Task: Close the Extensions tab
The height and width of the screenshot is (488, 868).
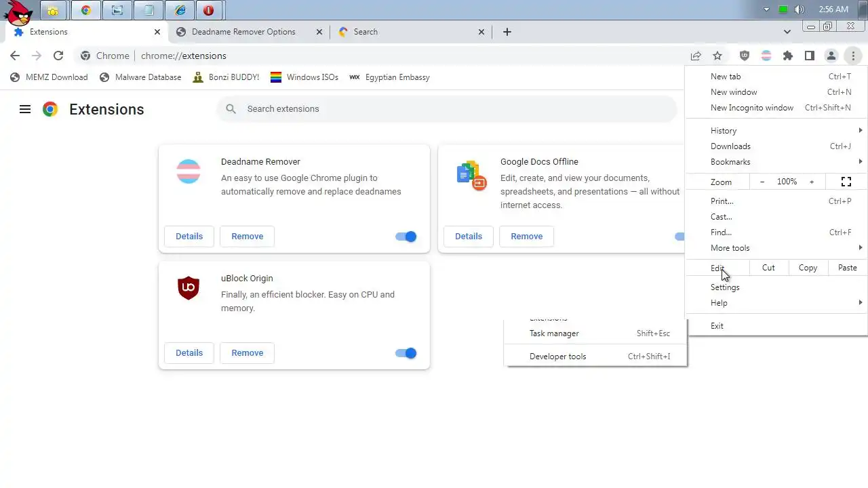Action: pos(157,32)
